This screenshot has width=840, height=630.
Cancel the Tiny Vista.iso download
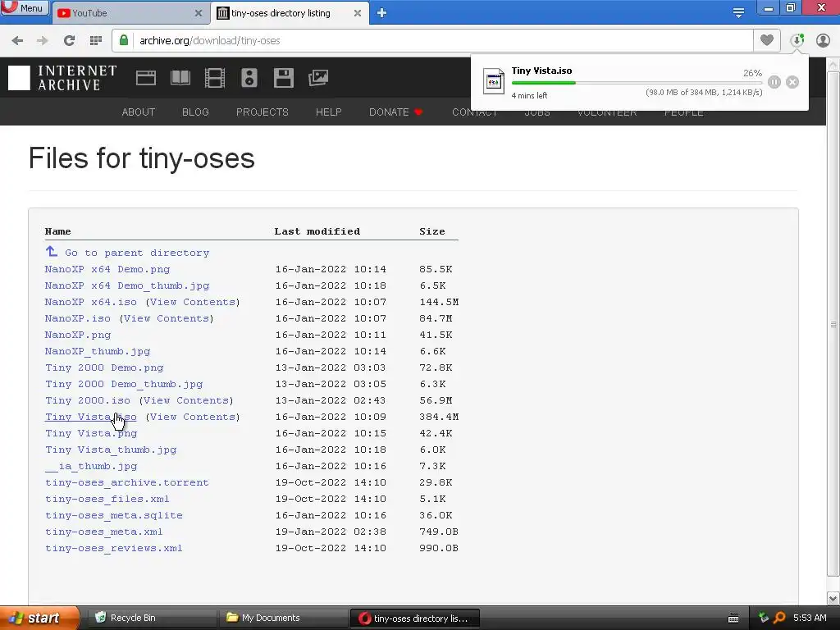point(792,82)
